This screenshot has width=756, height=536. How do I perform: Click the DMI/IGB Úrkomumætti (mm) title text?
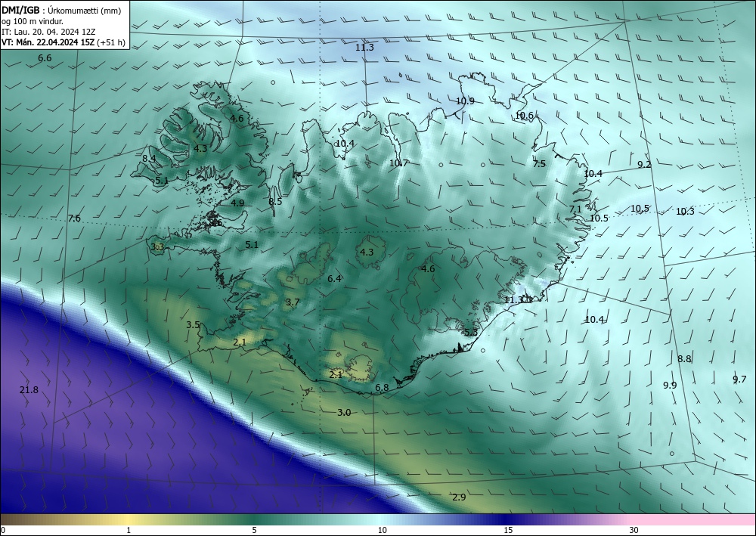tap(61, 10)
